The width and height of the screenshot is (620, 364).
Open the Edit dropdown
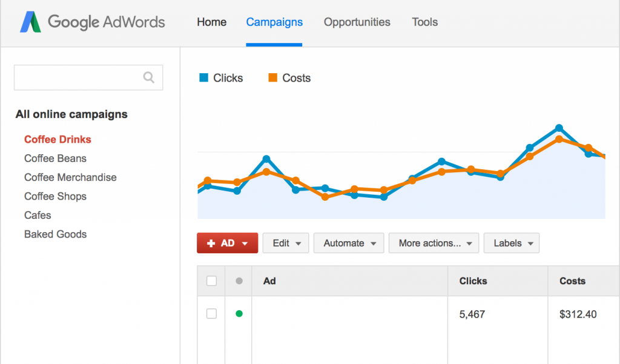point(286,243)
